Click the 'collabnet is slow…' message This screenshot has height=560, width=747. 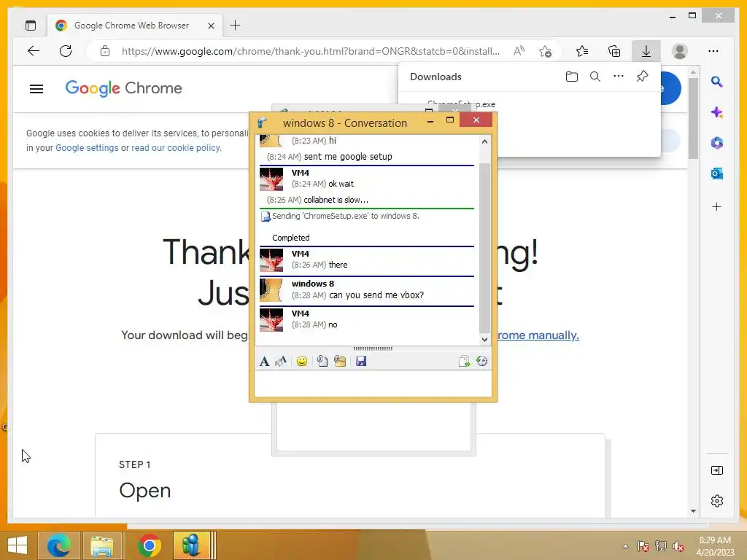point(336,200)
